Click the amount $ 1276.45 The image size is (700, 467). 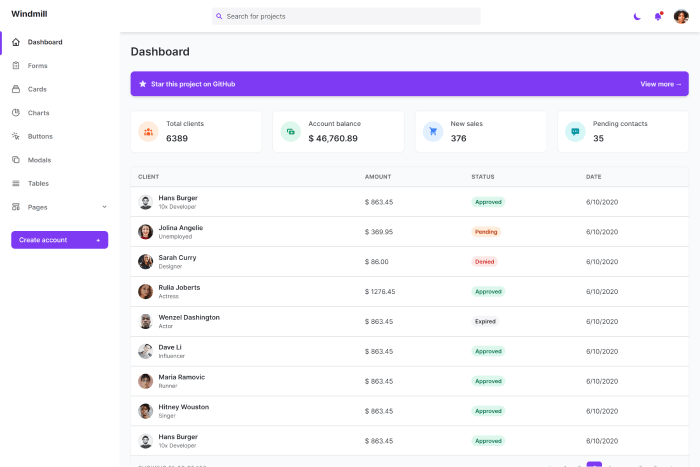pyautogui.click(x=380, y=292)
